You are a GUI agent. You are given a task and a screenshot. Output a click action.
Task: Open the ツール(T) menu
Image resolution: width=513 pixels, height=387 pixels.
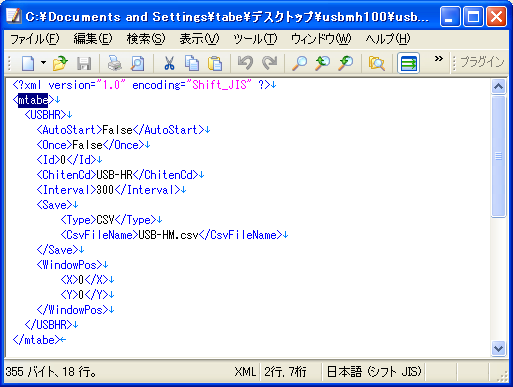coord(255,39)
